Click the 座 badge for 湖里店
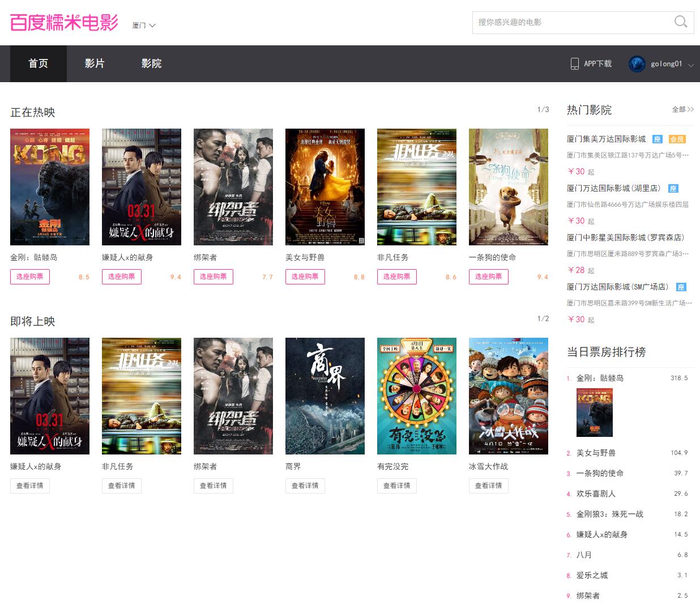This screenshot has width=700, height=612. 673,189
